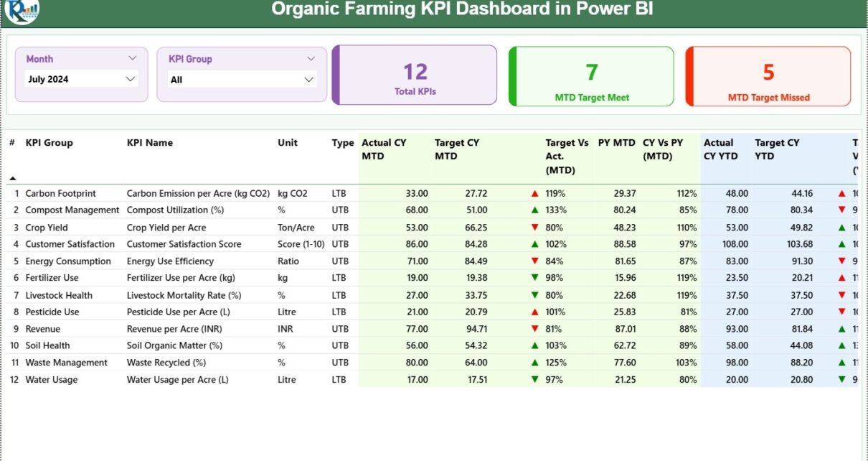Image resolution: width=868 pixels, height=461 pixels.
Task: Select the MTD Target Missed card
Action: (768, 77)
